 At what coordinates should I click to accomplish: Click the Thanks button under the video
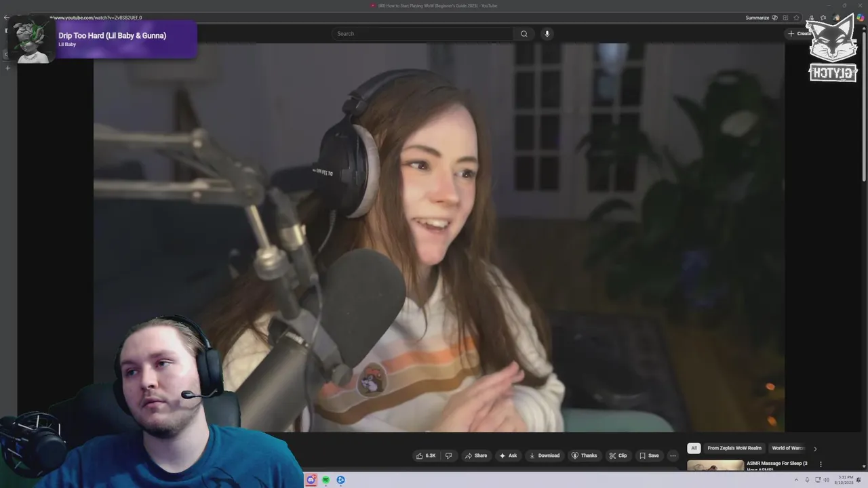584,455
